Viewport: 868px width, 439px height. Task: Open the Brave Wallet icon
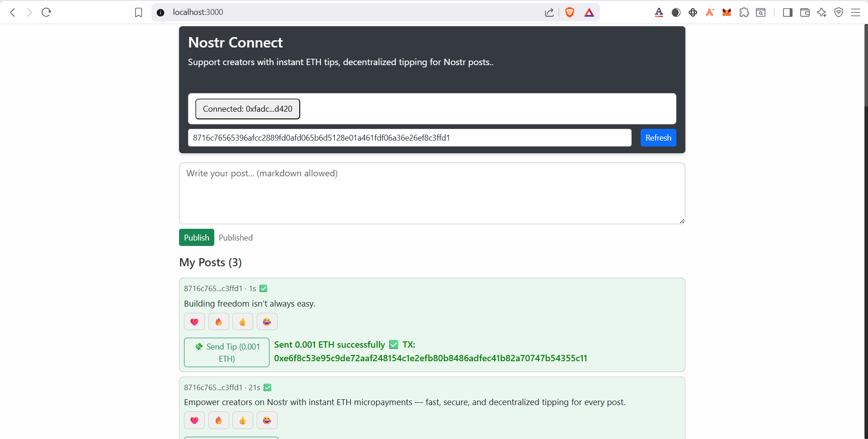point(805,12)
